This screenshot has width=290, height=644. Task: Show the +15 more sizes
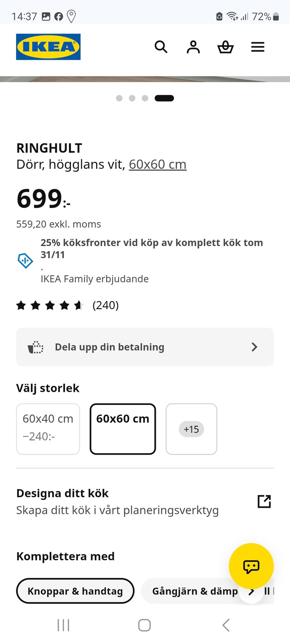[192, 429]
